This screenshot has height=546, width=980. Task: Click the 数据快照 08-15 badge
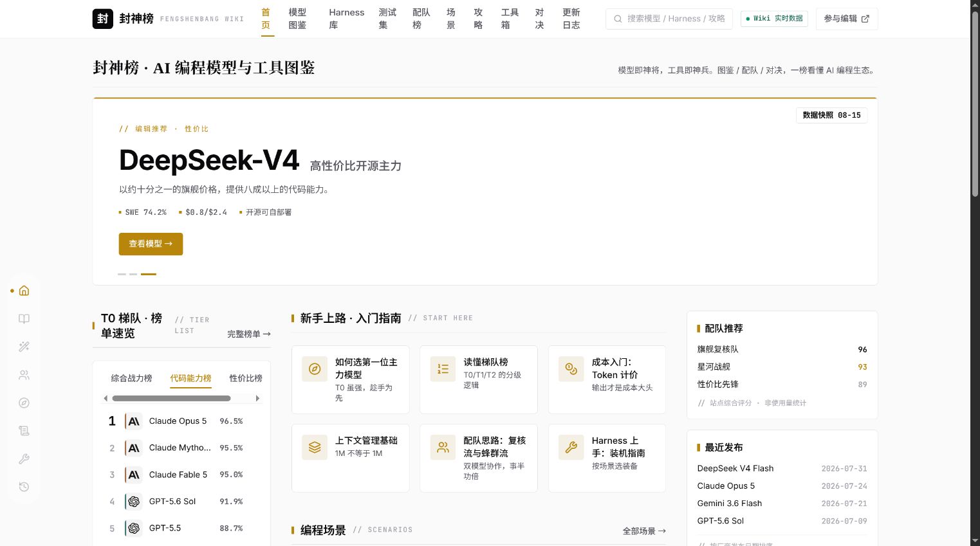click(831, 115)
